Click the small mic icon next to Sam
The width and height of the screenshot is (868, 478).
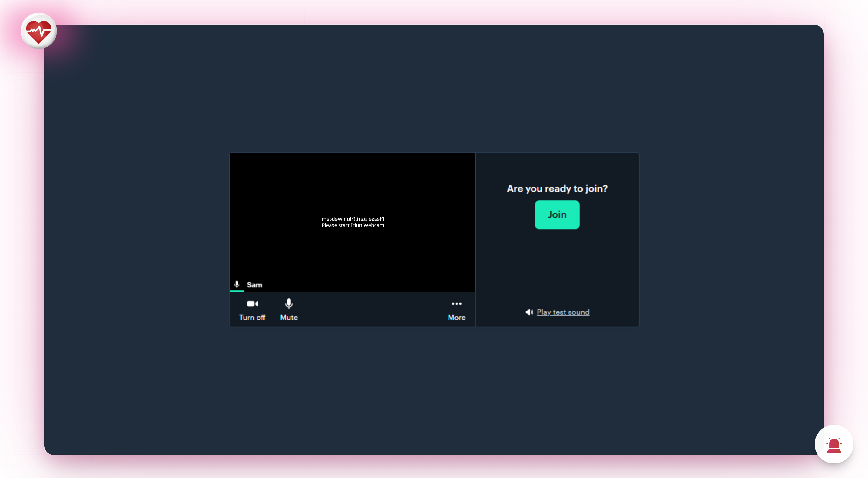click(x=237, y=284)
